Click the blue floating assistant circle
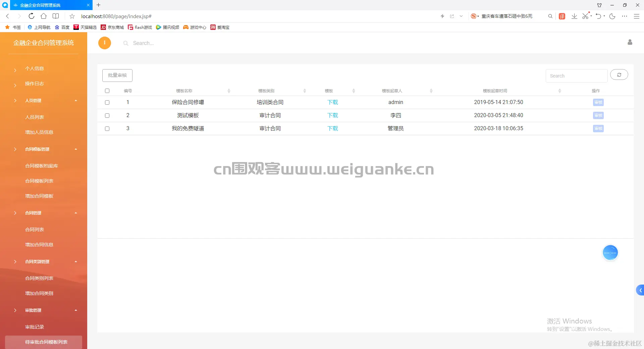Image resolution: width=644 pixels, height=349 pixels. tap(610, 252)
